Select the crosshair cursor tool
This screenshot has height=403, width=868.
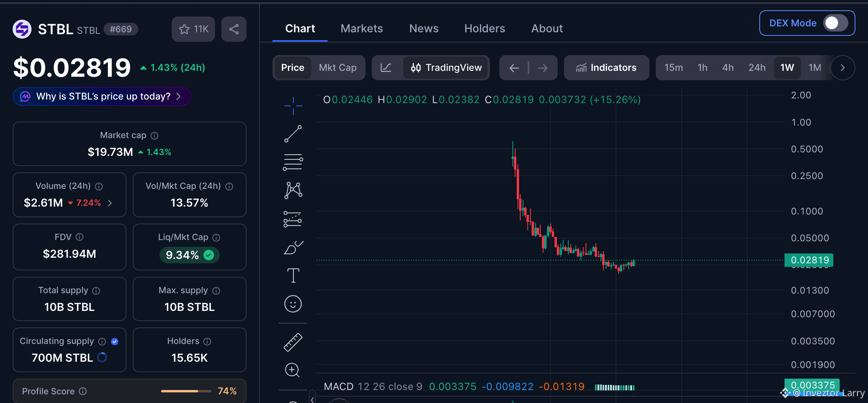coord(293,105)
